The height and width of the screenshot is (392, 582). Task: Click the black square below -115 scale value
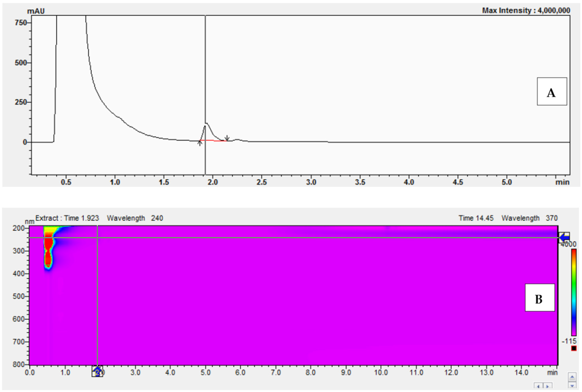pyautogui.click(x=574, y=348)
